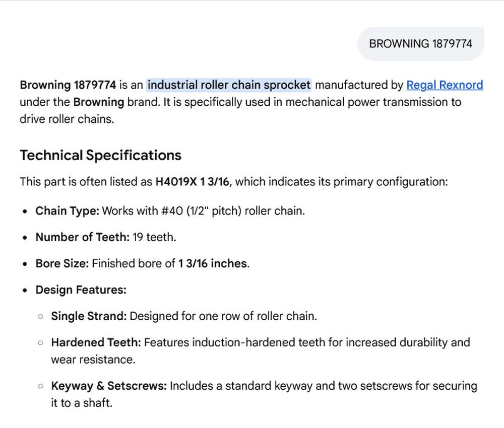Viewport: 504px width, 428px height.
Task: Click the bullet beside Chain Type
Action: pyautogui.click(x=25, y=211)
